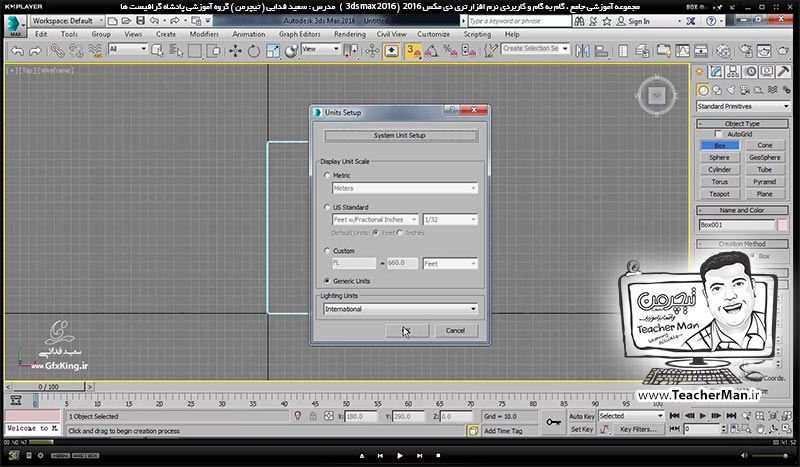Toggle the 3D Snaps button
Screen dimensions: 800x467
tap(413, 51)
